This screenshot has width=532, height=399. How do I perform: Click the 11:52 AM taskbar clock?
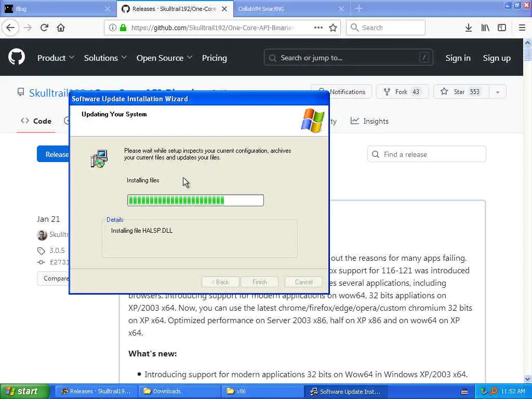513,392
